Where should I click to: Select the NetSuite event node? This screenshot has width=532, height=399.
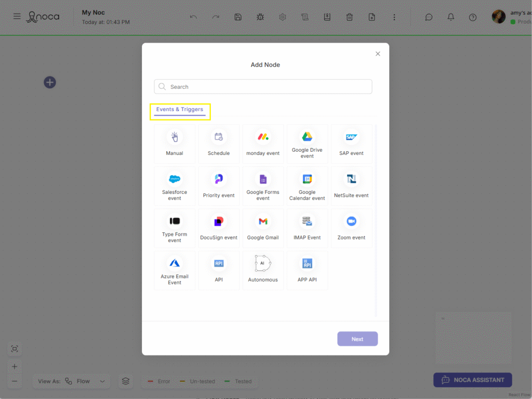(352, 186)
